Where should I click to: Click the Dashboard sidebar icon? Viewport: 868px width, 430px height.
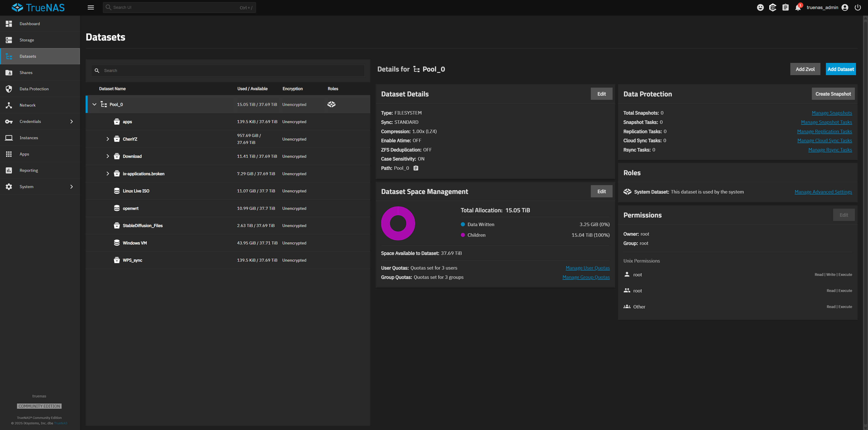[9, 24]
